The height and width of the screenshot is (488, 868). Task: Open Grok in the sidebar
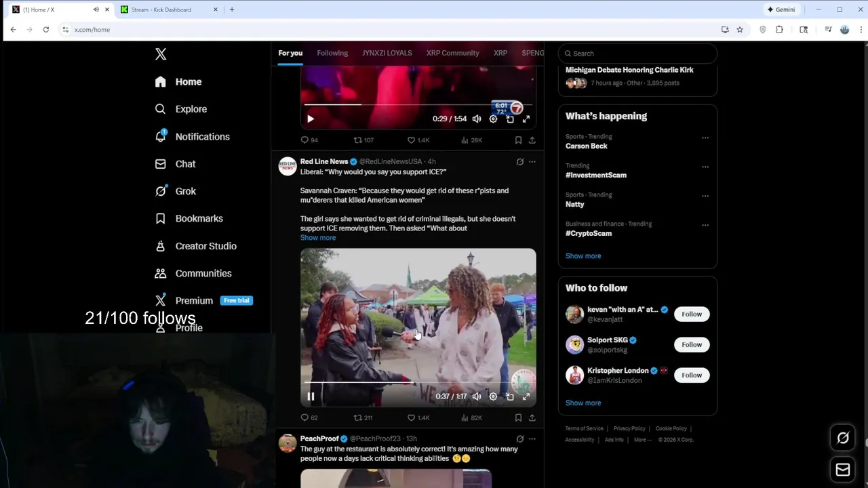point(175,191)
